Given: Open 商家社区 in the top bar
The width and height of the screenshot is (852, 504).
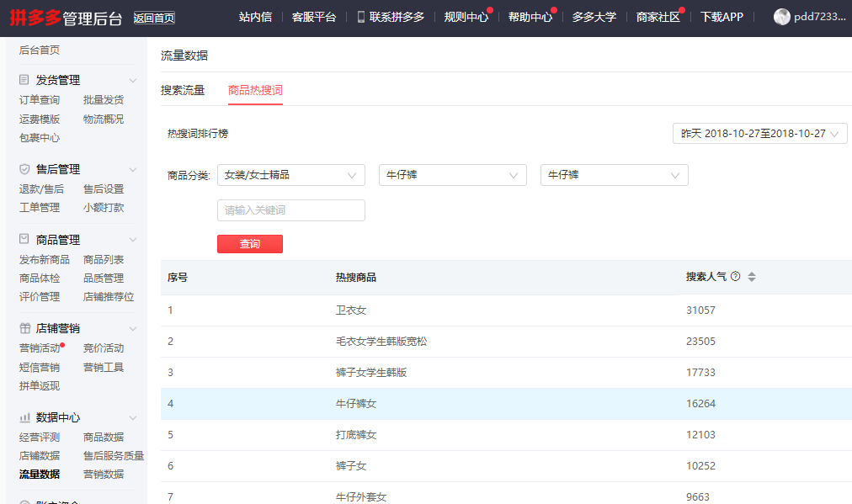Looking at the screenshot, I should pos(658,17).
